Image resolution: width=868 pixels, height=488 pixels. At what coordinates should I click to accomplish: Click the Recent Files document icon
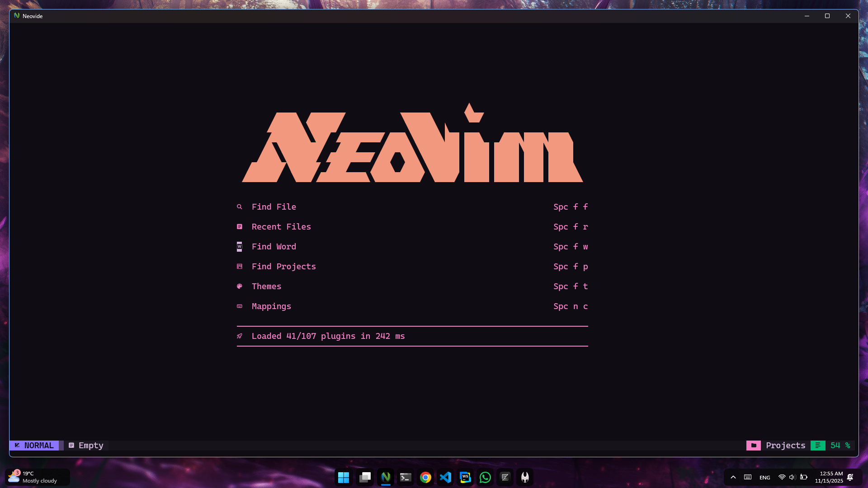coord(240,226)
